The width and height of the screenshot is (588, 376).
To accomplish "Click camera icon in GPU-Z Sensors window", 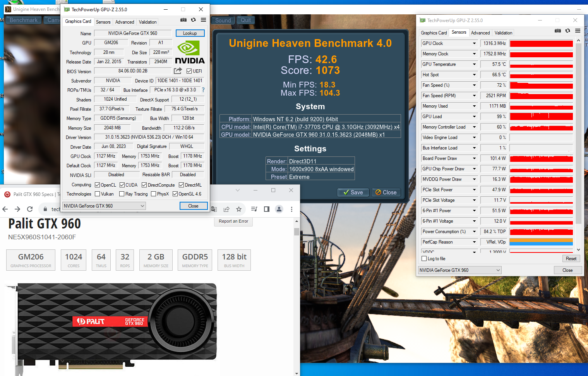I will click(558, 31).
